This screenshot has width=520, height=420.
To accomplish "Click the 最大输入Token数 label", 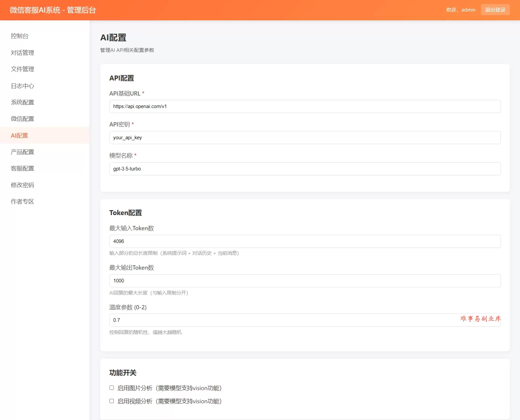I will 131,228.
